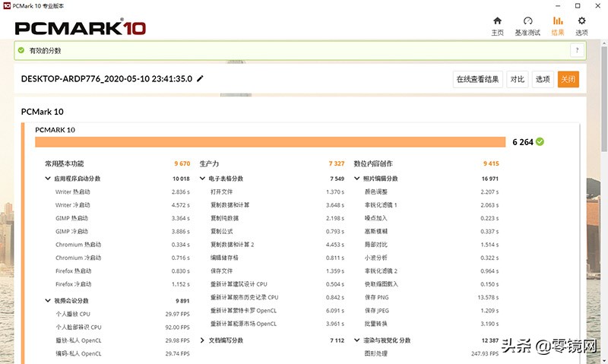This screenshot has height=364, width=608.
Task: Click the Firefox 冷启动 row
Action: 122,284
